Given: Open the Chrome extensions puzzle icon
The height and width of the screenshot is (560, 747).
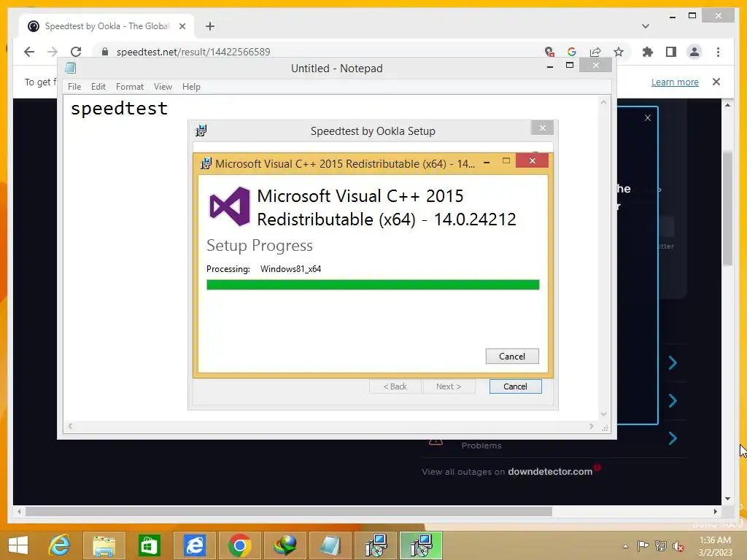Looking at the screenshot, I should [648, 52].
